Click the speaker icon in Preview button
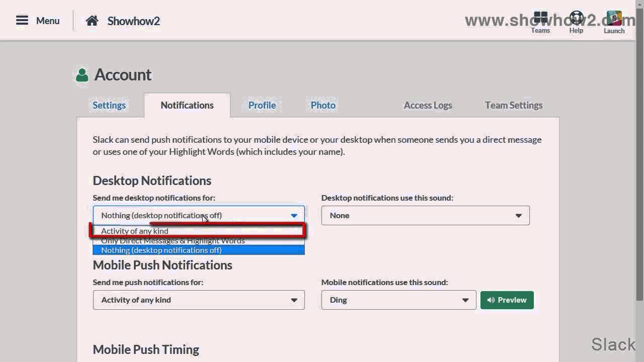 491,300
